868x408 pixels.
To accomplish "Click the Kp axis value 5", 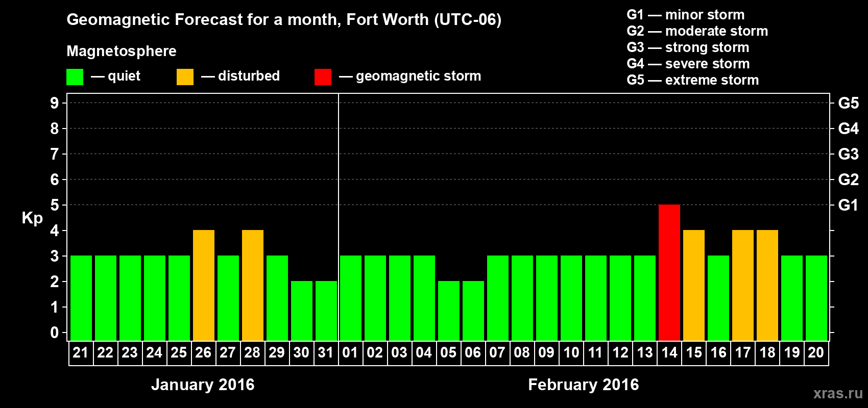I will pyautogui.click(x=55, y=205).
